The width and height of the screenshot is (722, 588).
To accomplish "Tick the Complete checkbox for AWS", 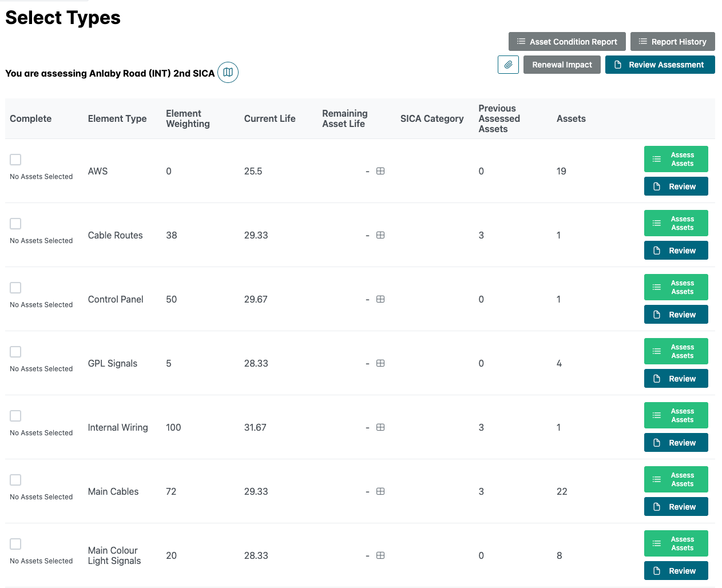I will click(16, 160).
